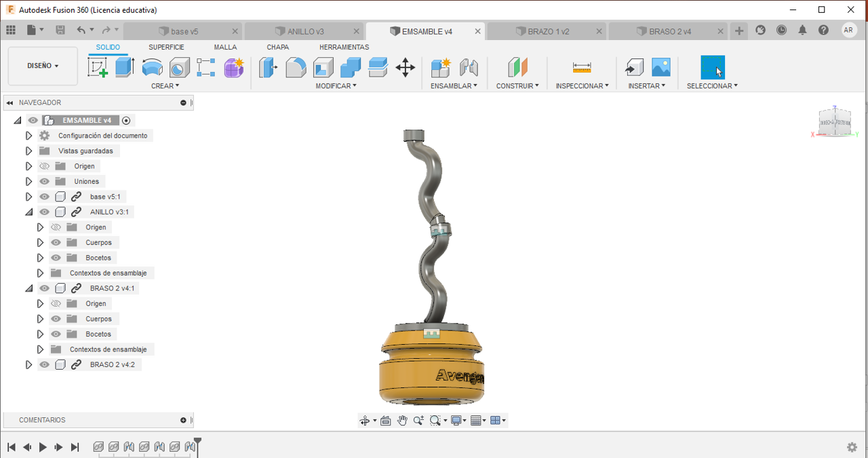Screen dimensions: 868x458
Task: Hide the BRASO 2 v4:1 component
Action: pos(44,288)
